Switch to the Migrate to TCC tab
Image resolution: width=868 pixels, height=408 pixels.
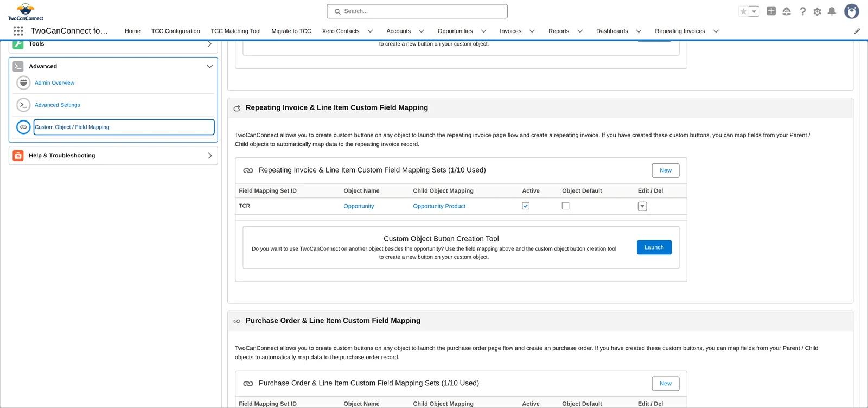pos(291,31)
